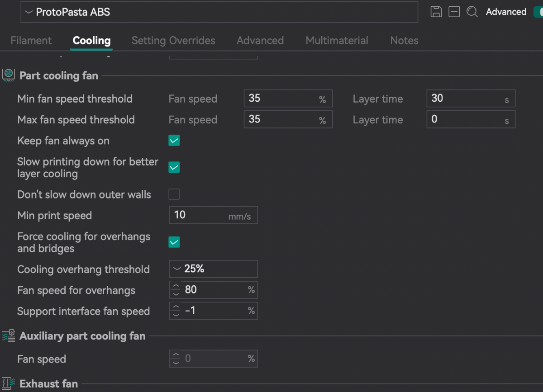Click the Auxiliary fan speed field
Screen dimensions: 543x392
pos(213,359)
